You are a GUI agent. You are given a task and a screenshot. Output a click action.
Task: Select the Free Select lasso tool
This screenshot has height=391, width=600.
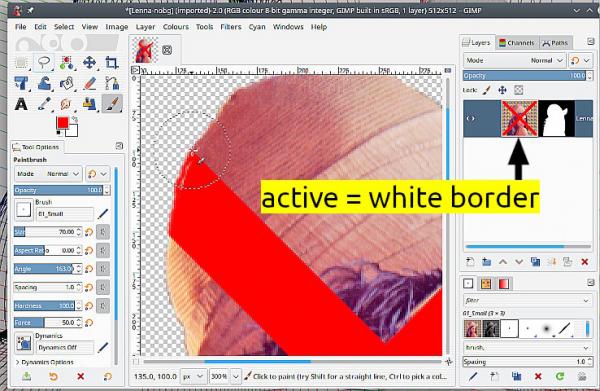pyautogui.click(x=44, y=62)
